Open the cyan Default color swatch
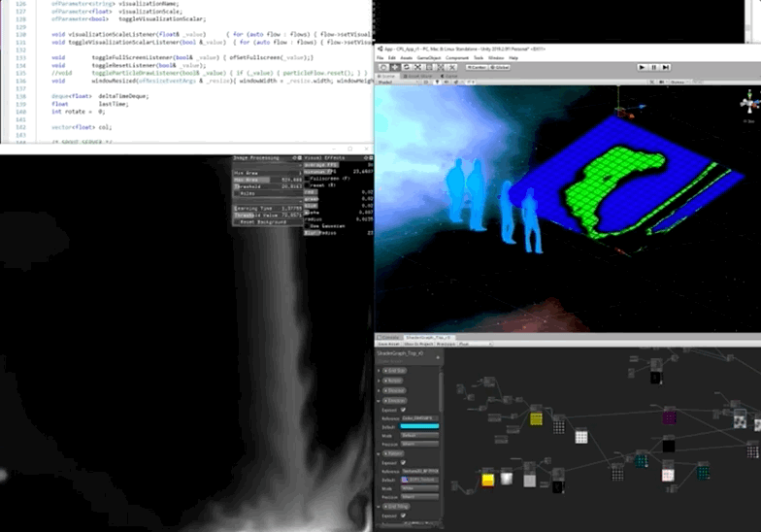 tap(419, 427)
